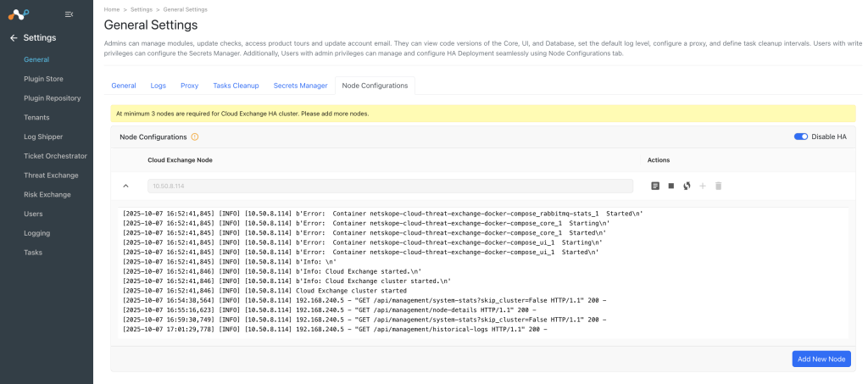Toggle the Disable HA switch
Image resolution: width=868 pixels, height=384 pixels.
[x=801, y=136]
